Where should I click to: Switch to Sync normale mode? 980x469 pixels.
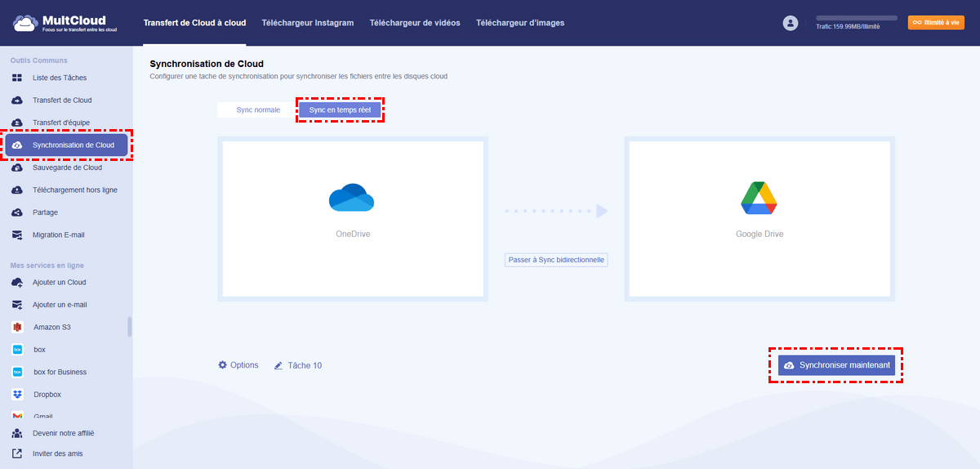click(x=258, y=109)
